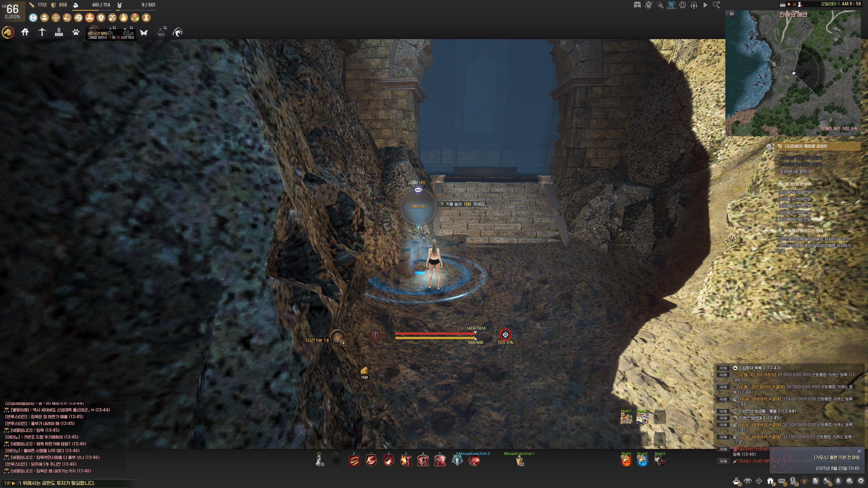Open the inventory backpack buff icon

(45, 18)
